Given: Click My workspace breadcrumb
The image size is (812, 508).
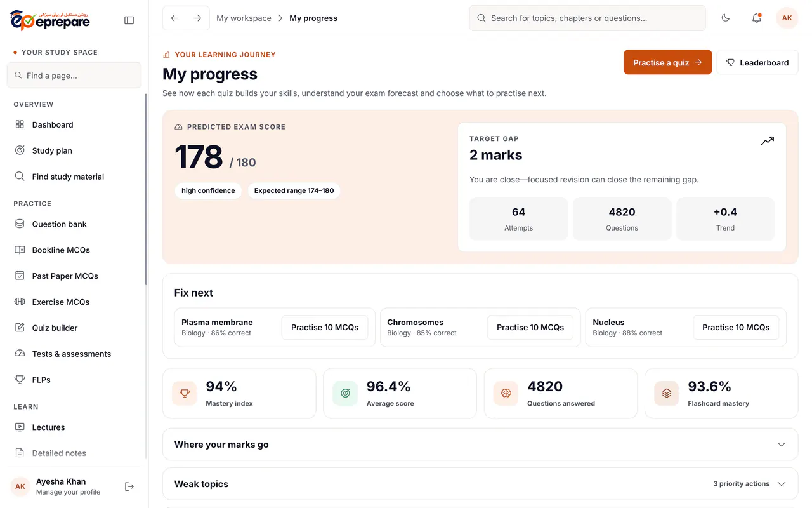Looking at the screenshot, I should coord(244,18).
